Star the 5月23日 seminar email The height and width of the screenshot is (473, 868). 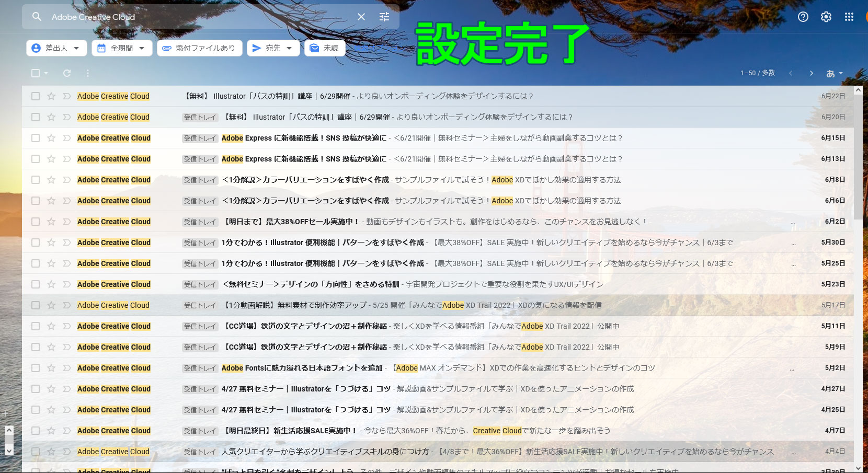coord(51,284)
